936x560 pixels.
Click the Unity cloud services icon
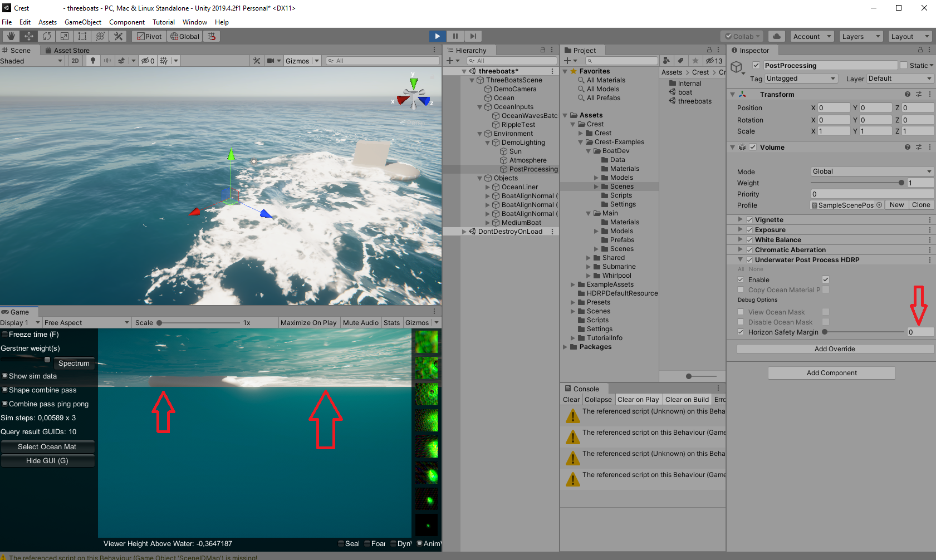point(776,36)
